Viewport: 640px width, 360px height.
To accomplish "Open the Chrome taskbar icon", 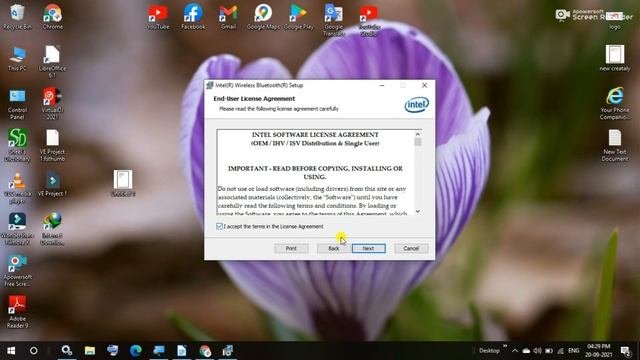I will [205, 351].
